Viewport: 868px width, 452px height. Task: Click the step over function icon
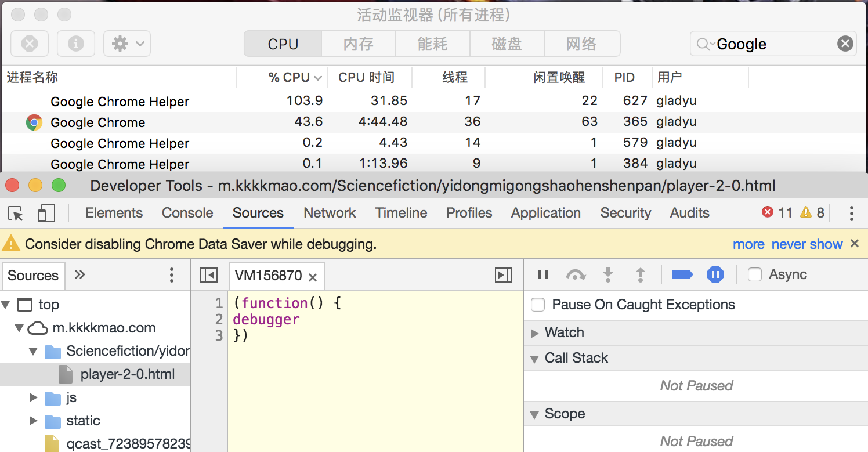pyautogui.click(x=575, y=275)
